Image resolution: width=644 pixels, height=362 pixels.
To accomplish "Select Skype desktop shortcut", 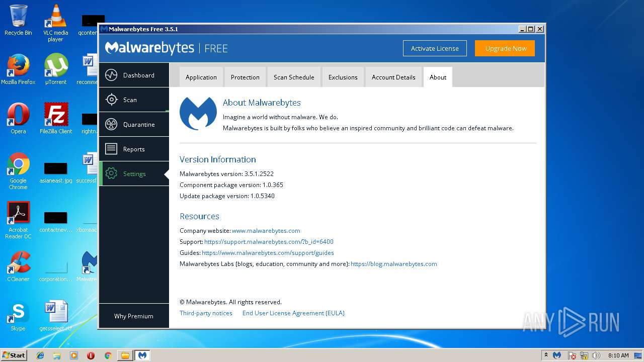I will point(18,316).
